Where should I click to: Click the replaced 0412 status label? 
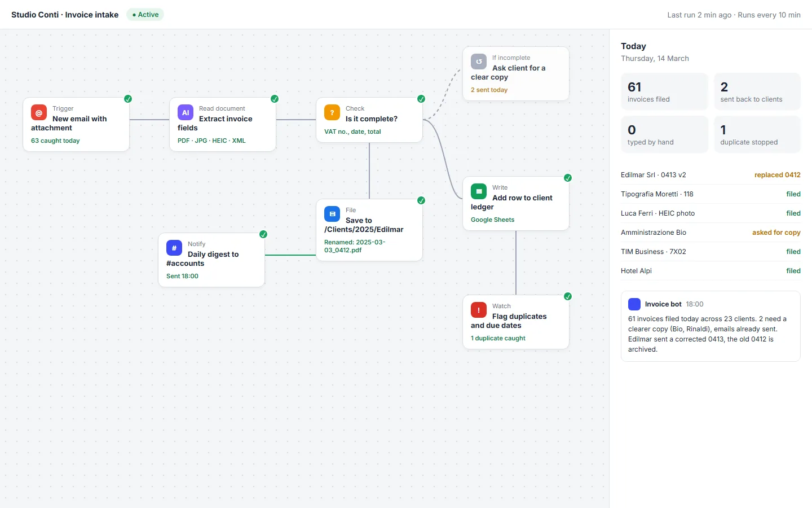point(778,175)
